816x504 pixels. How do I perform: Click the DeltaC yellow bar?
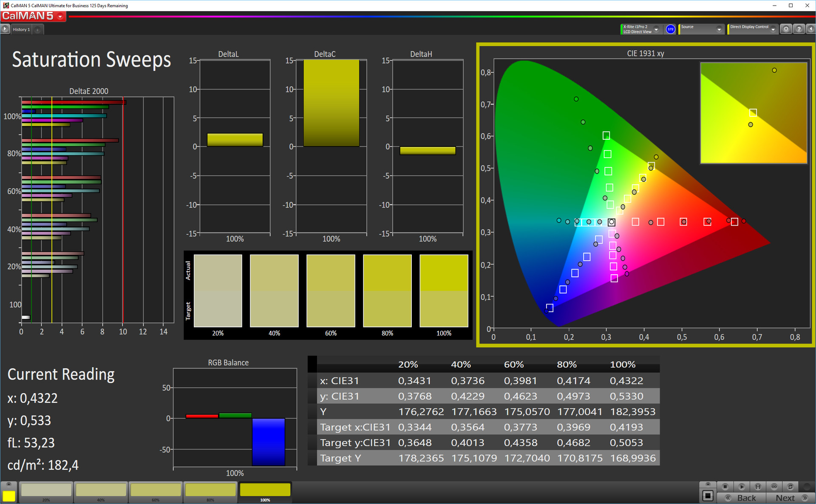331,103
